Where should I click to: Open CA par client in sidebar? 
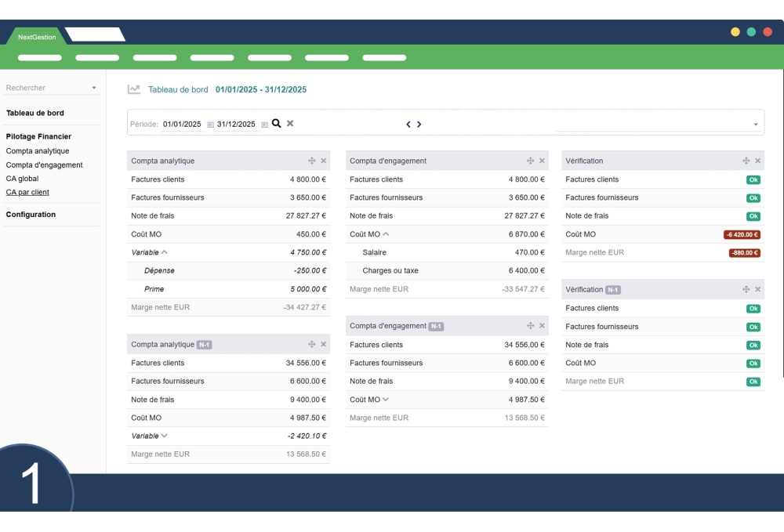[27, 192]
